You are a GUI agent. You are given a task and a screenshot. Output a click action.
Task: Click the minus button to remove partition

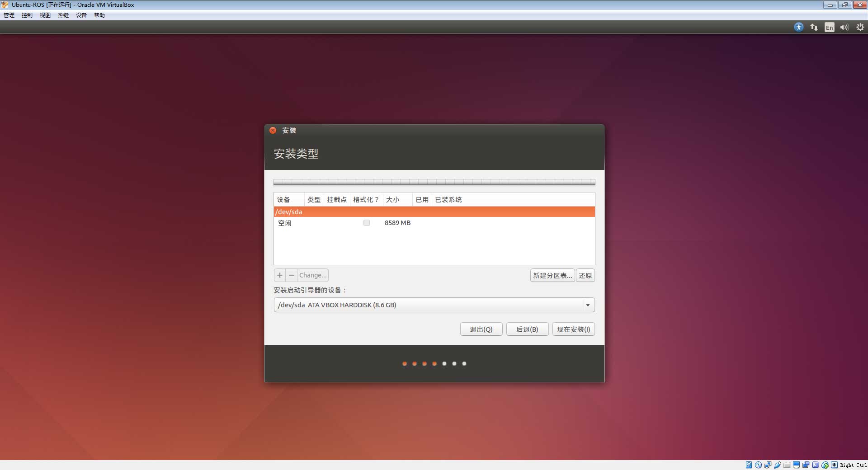coord(292,275)
